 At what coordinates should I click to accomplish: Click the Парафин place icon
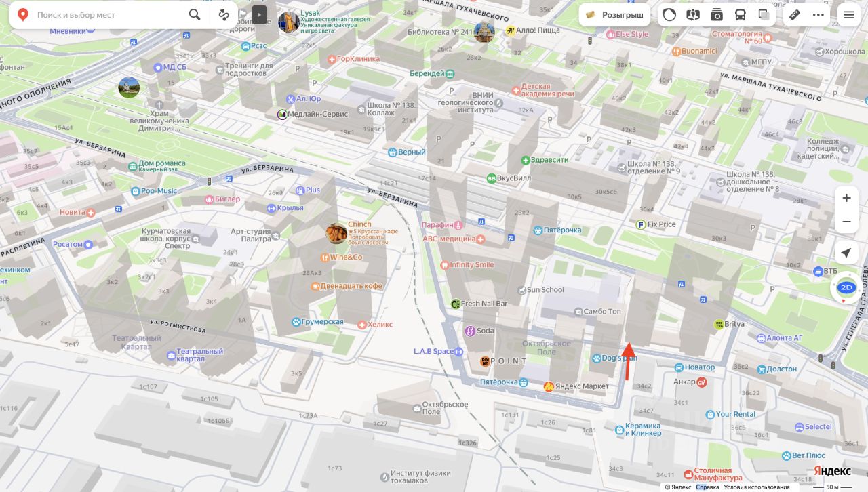tap(459, 224)
